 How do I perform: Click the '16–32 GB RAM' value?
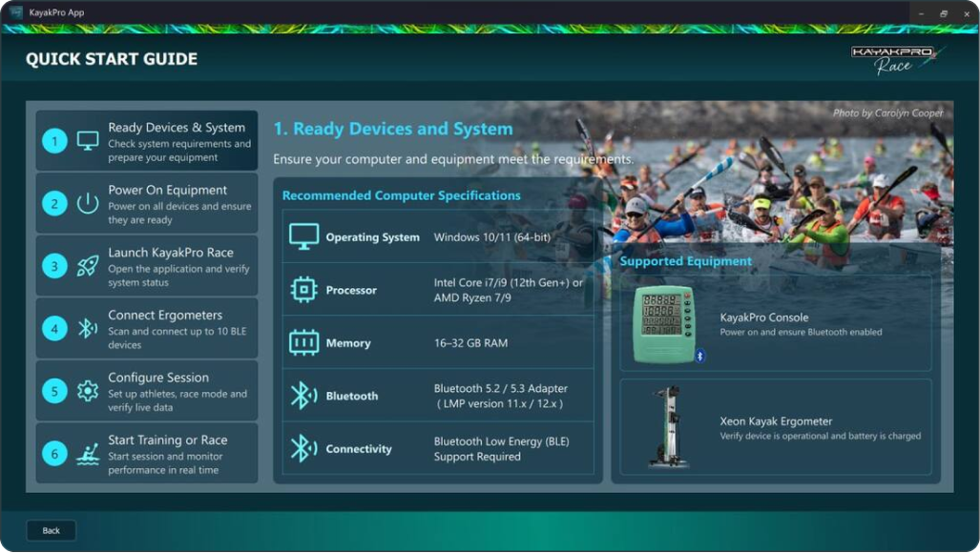click(470, 343)
